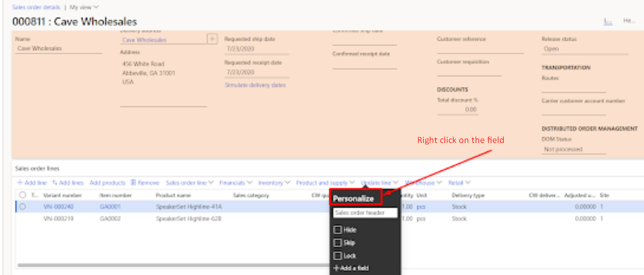This screenshot has width=644, height=275.
Task: Toggle the Hide checkbox in Personalize
Action: (x=337, y=230)
